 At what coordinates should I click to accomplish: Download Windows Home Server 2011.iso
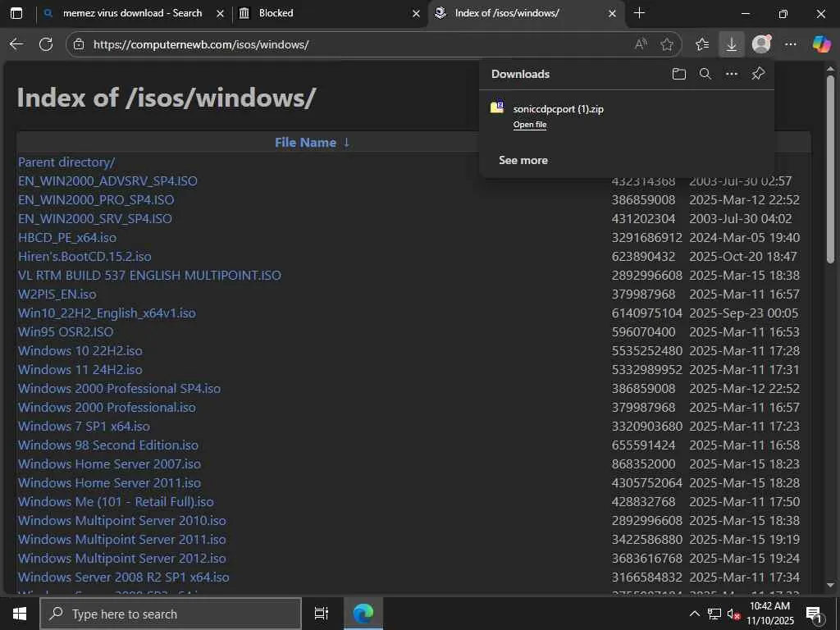tap(109, 482)
